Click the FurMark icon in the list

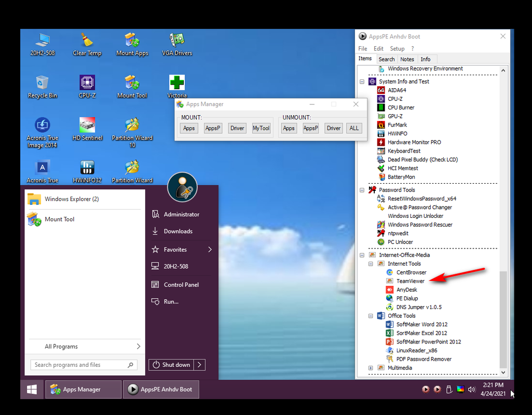click(381, 125)
